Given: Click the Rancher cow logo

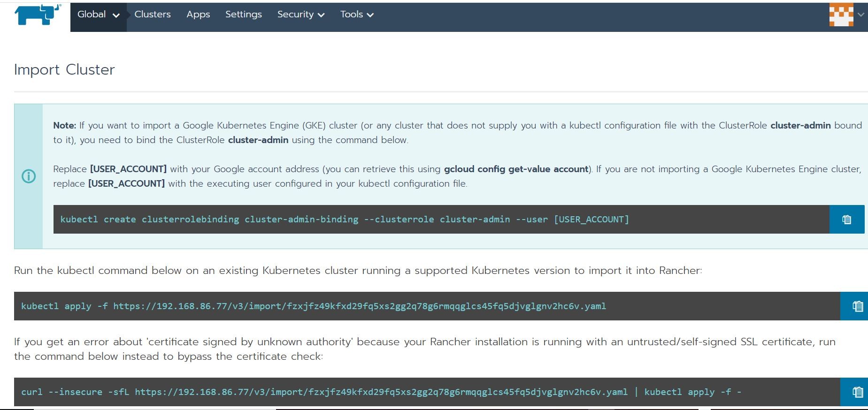Looking at the screenshot, I should coord(38,15).
